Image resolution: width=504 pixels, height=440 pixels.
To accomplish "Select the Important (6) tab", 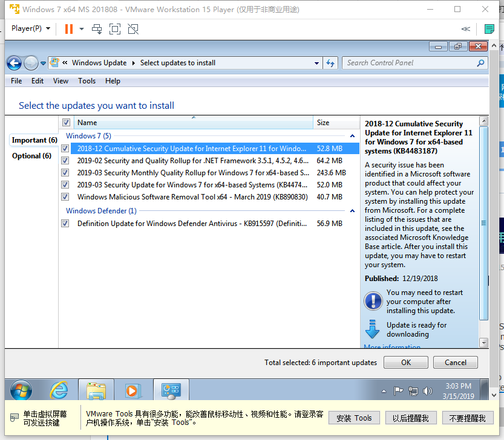I will (x=34, y=140).
